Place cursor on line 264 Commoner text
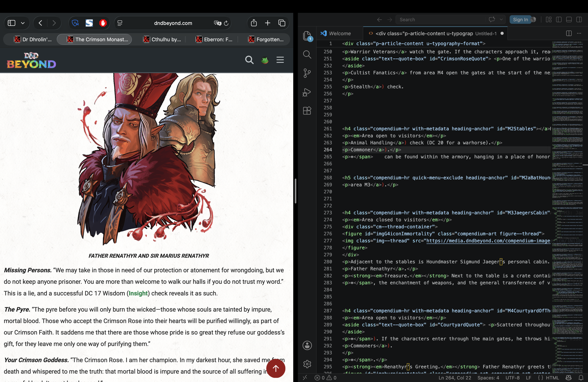 coord(362,150)
